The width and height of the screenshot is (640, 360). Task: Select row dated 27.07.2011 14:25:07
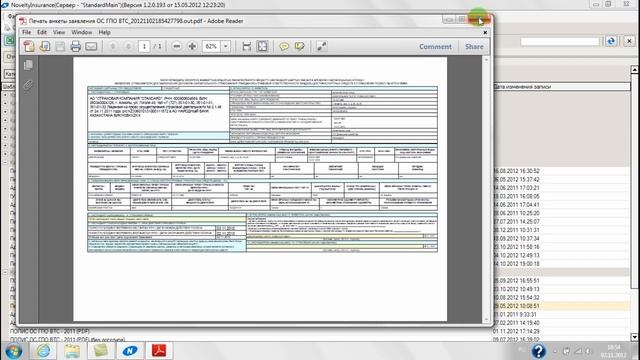[x=517, y=222]
